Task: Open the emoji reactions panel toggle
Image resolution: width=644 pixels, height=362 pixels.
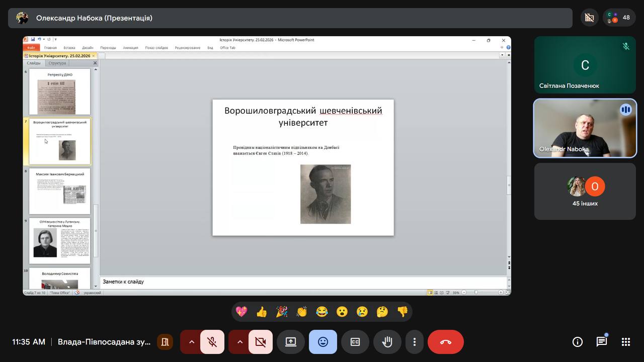Action: pyautogui.click(x=323, y=341)
